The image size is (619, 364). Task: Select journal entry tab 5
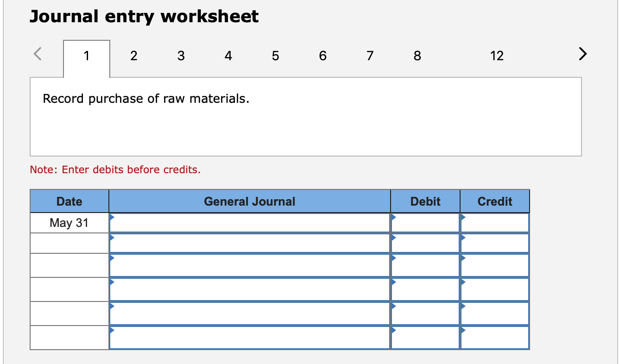point(275,56)
